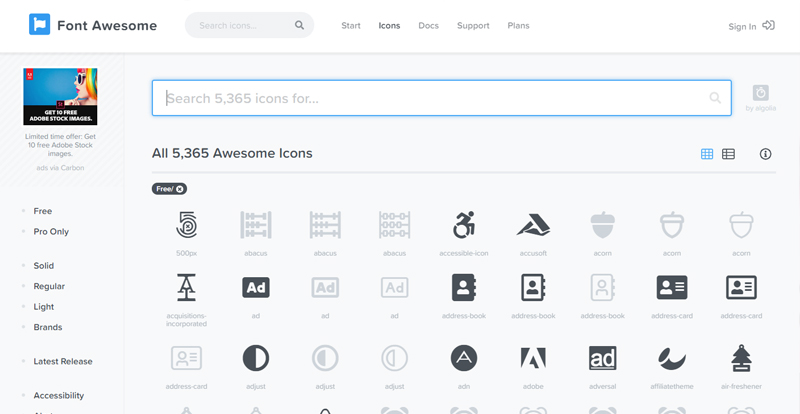800x414 pixels.
Task: Choose the adobe logo icon
Action: [x=533, y=358]
